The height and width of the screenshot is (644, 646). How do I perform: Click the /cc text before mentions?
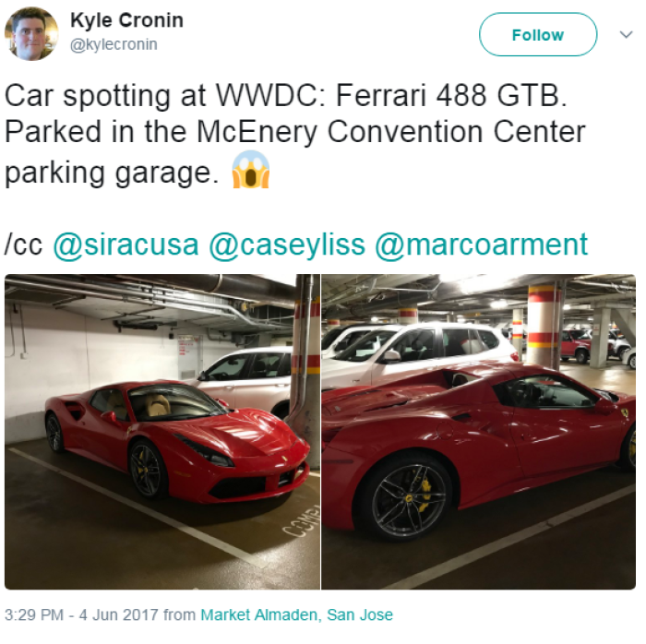tap(23, 245)
